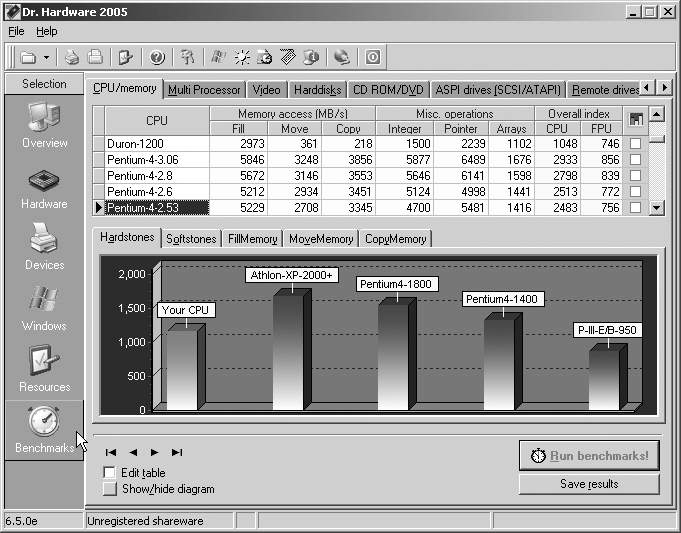Click the Save results button

click(x=589, y=484)
